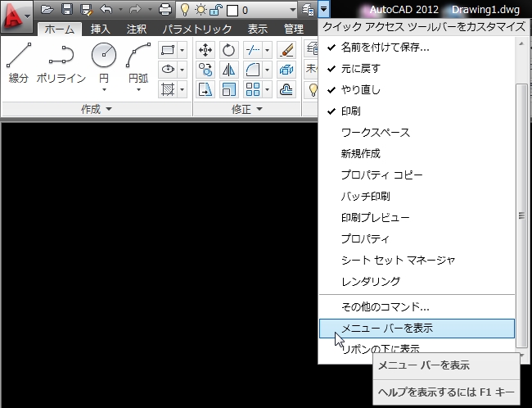532x408 pixels.
Task: Click the white layer color swatch
Action: pyautogui.click(x=232, y=11)
